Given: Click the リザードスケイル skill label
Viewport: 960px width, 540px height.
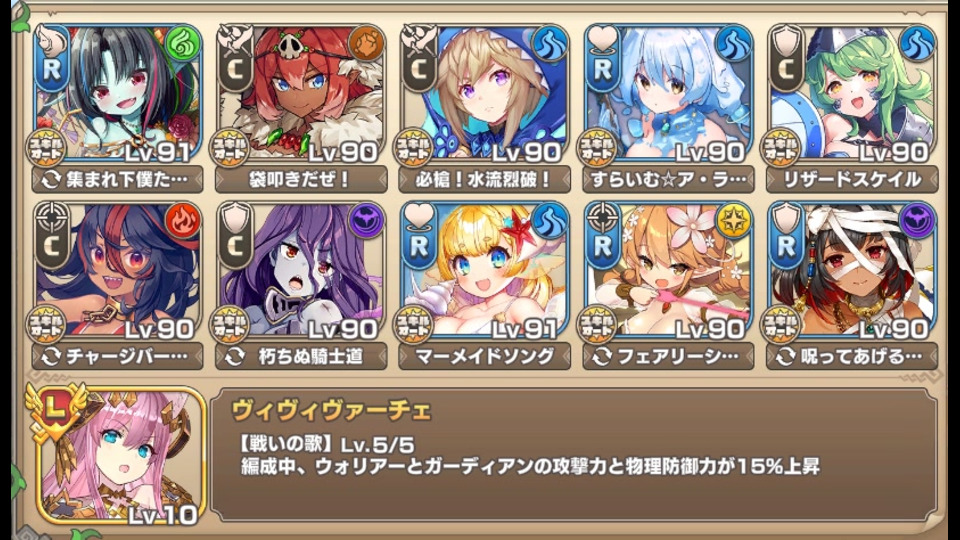Looking at the screenshot, I should pyautogui.click(x=852, y=179).
